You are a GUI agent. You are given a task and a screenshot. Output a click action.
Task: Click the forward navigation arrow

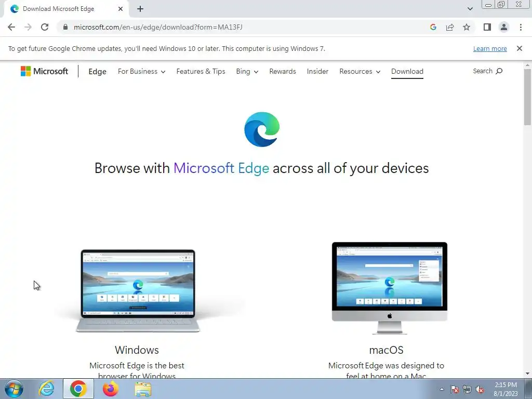point(28,27)
